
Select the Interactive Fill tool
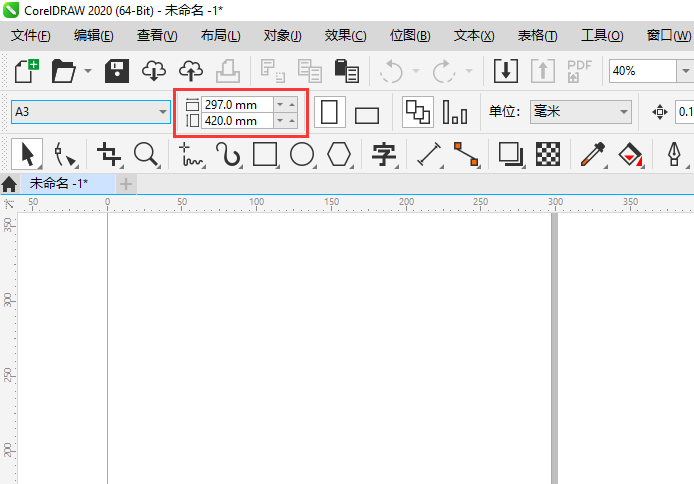coord(630,155)
